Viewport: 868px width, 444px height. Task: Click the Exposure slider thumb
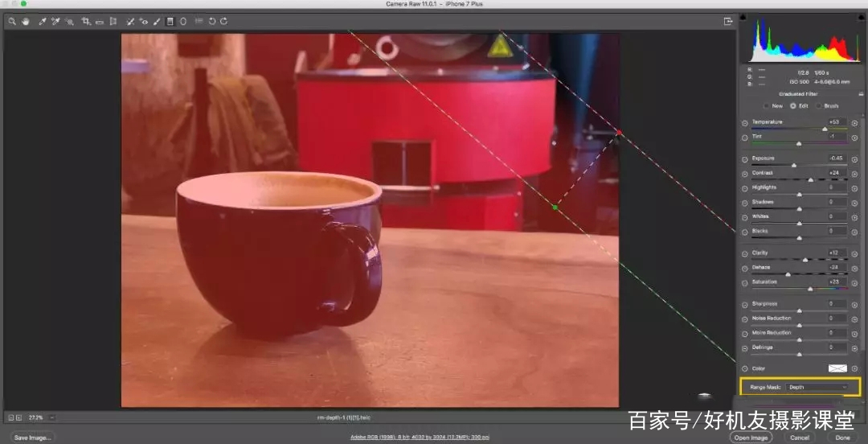(x=794, y=165)
